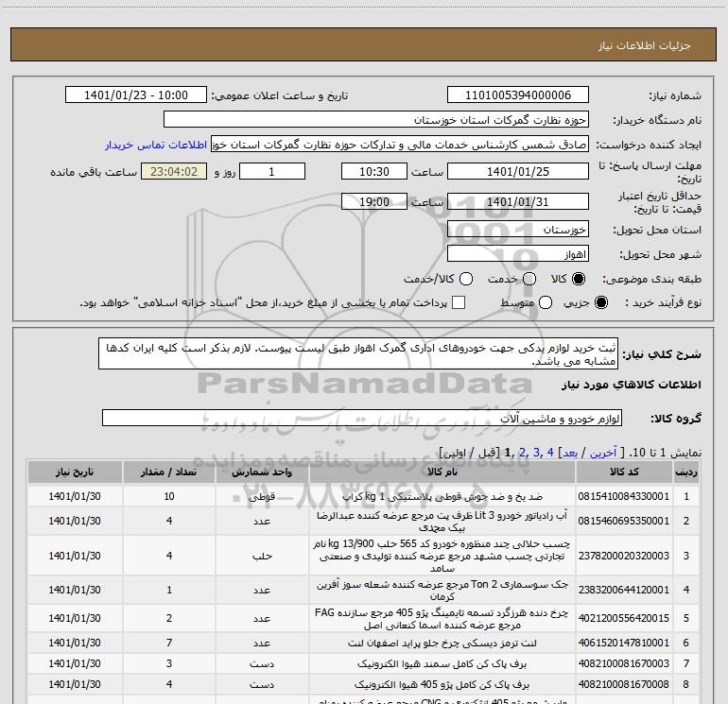Open the آخرین last page link
Image resolution: width=728 pixels, height=704 pixels.
[x=602, y=453]
